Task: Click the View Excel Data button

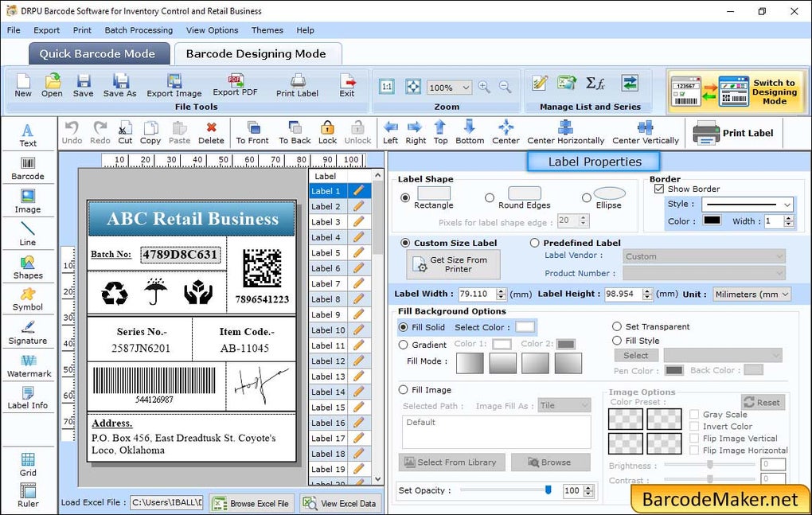Action: click(341, 502)
